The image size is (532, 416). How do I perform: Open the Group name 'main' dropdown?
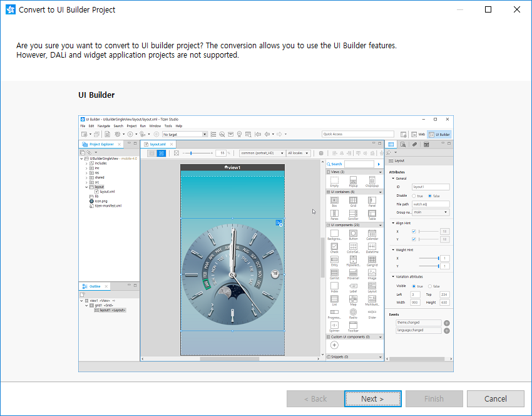tap(431, 212)
